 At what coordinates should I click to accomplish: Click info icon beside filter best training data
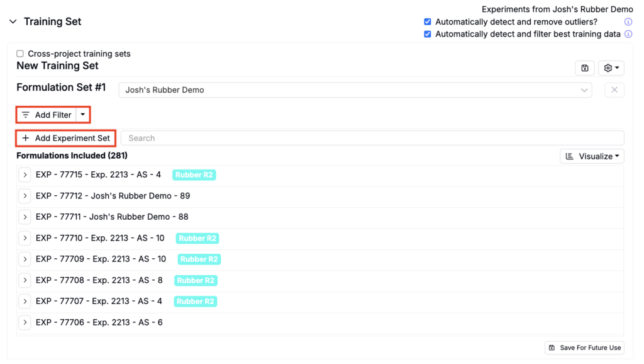[628, 34]
